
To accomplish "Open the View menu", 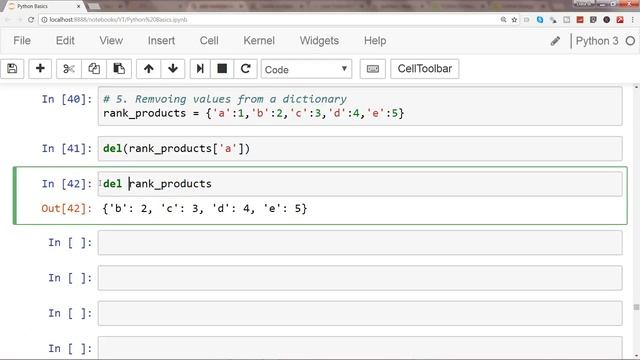I will [x=111, y=41].
